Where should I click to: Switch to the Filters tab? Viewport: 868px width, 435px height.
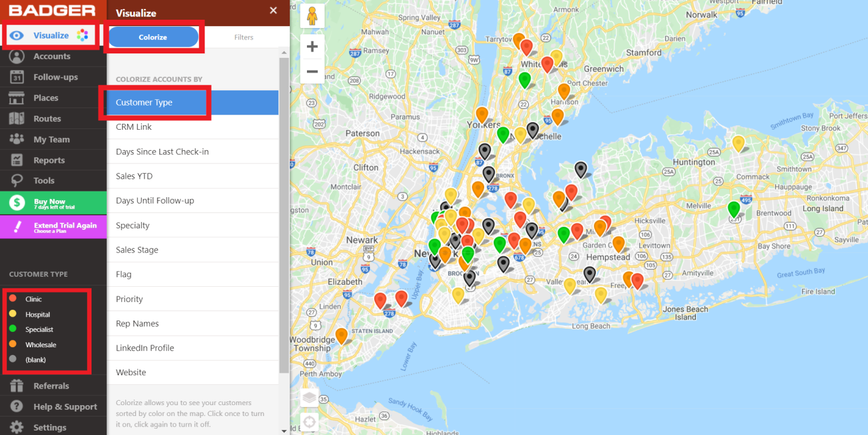coord(244,38)
